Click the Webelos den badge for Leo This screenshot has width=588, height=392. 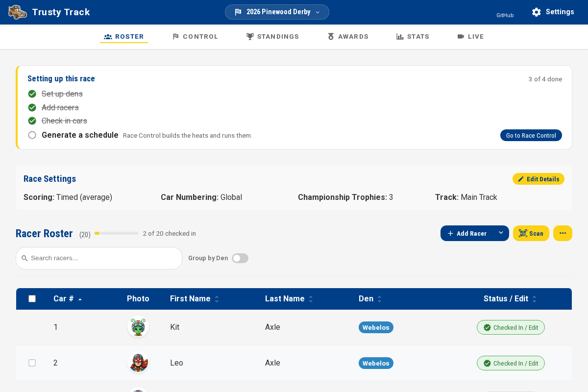point(376,363)
